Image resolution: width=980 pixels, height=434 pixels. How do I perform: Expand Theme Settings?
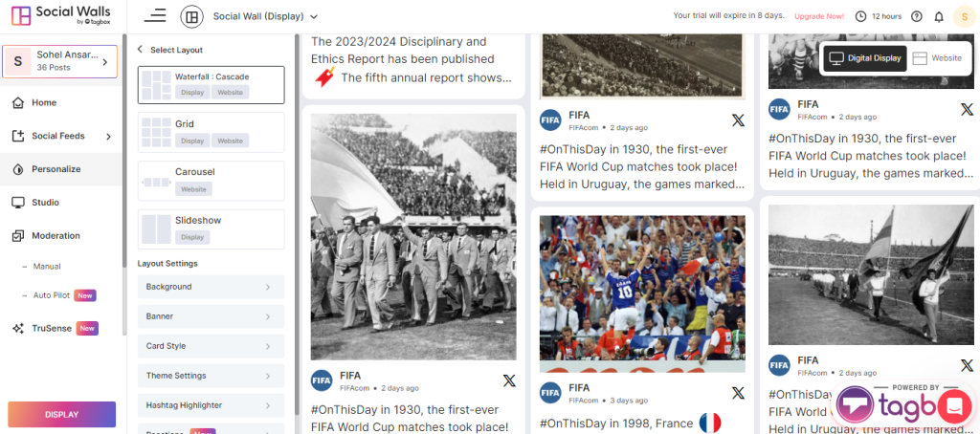(211, 376)
